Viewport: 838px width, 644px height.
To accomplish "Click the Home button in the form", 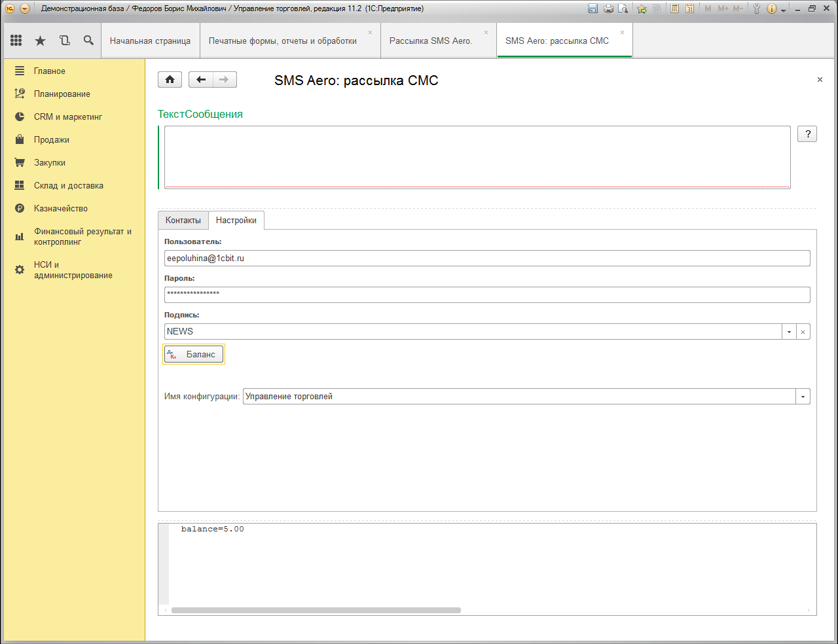I will [170, 80].
